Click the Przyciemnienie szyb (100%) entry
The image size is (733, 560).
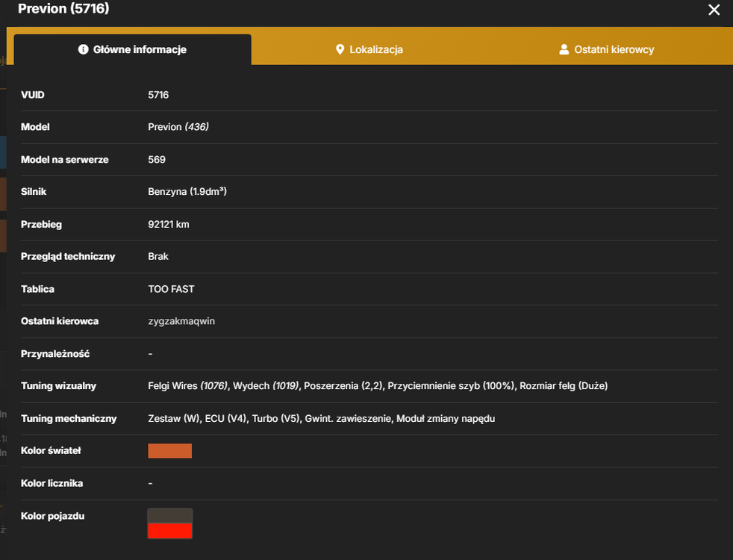click(x=451, y=385)
